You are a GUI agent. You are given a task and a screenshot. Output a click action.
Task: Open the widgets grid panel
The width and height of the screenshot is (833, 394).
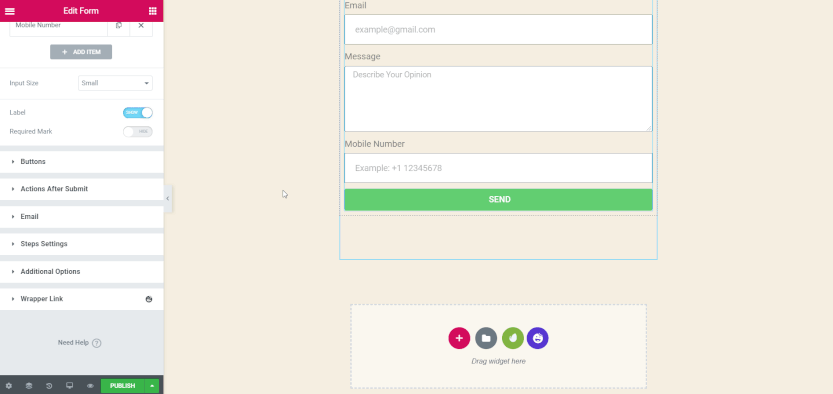coord(152,11)
